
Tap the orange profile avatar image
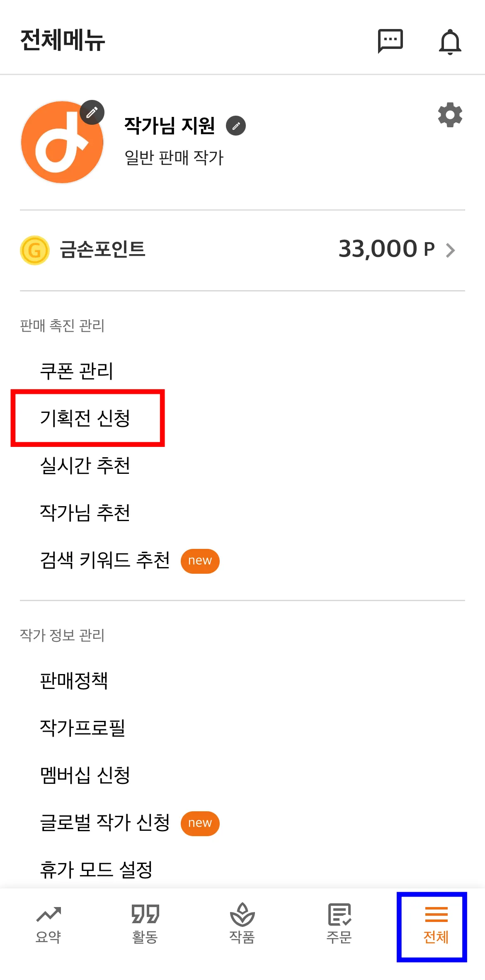pos(62,142)
